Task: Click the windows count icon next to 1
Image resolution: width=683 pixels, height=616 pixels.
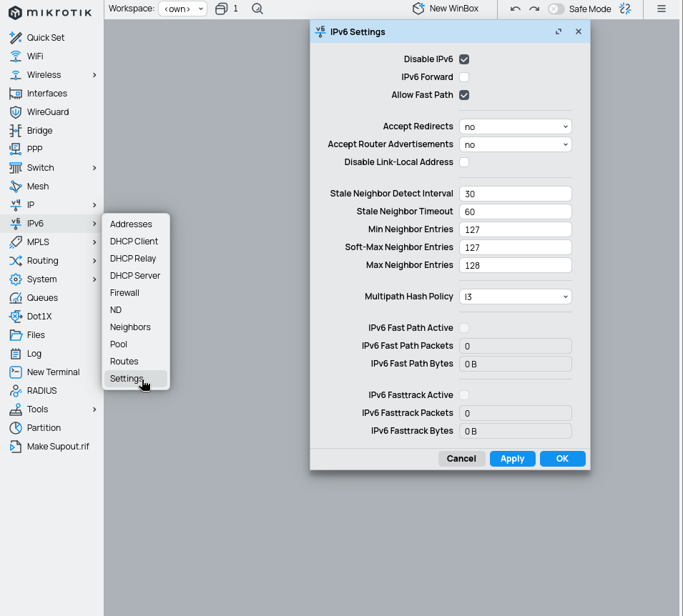Action: (221, 9)
